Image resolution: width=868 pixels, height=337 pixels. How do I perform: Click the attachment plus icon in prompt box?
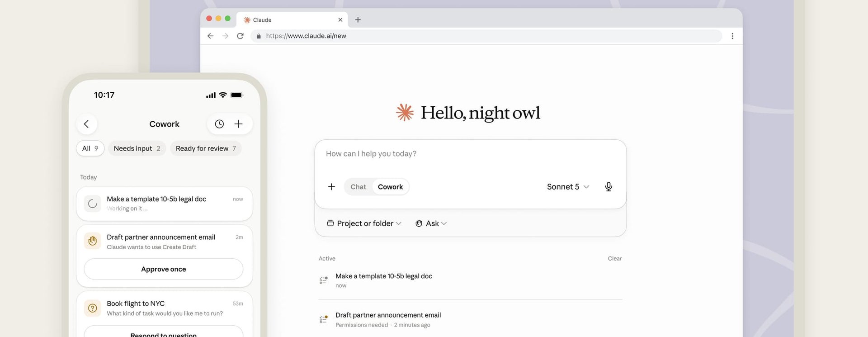pyautogui.click(x=331, y=187)
